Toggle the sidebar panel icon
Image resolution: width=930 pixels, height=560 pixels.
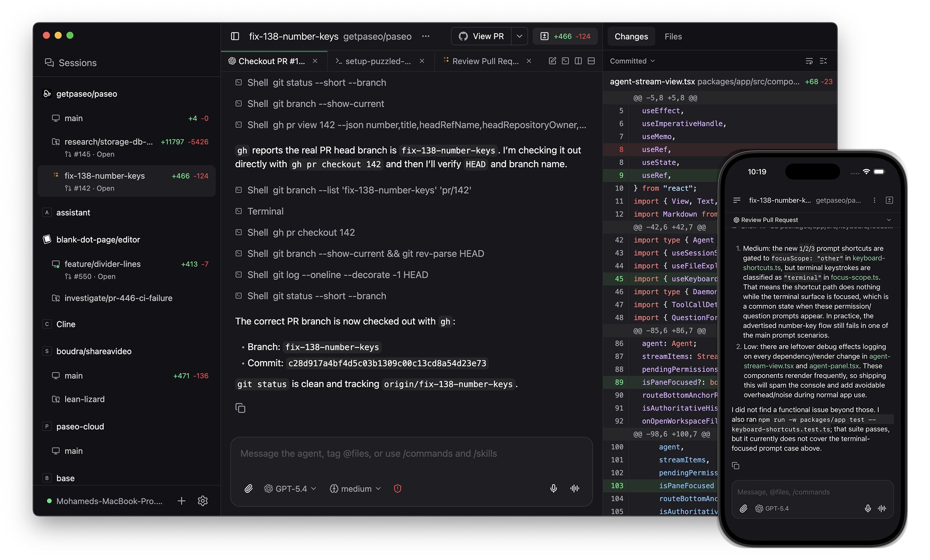(235, 36)
